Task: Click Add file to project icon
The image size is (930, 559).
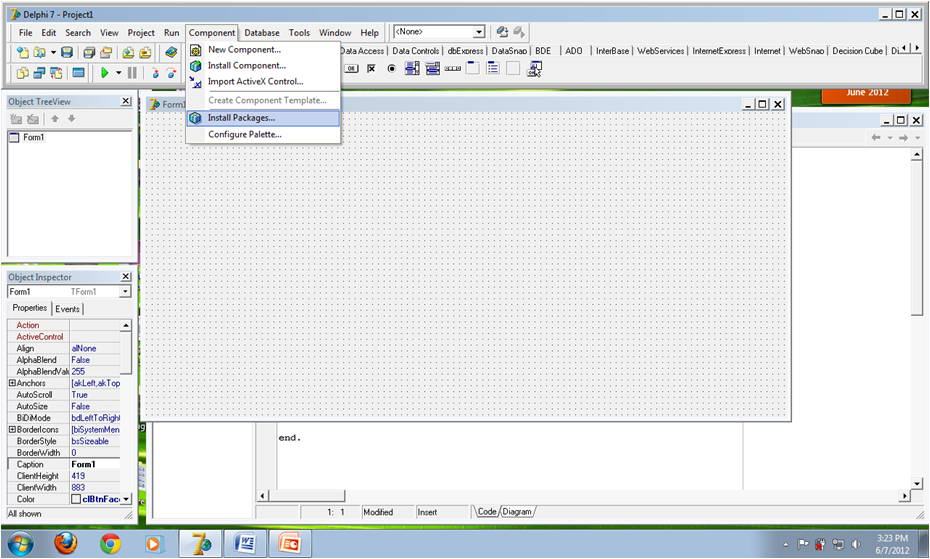Action: tap(128, 52)
